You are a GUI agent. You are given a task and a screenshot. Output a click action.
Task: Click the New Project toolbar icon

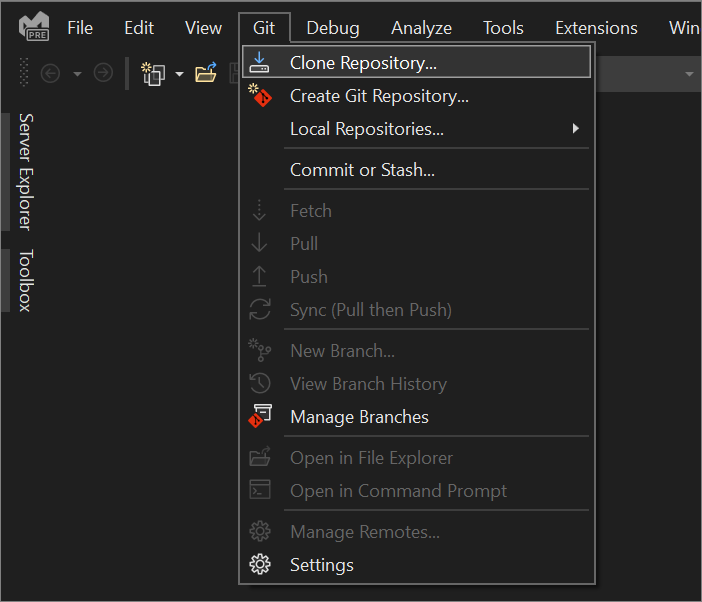[x=153, y=73]
